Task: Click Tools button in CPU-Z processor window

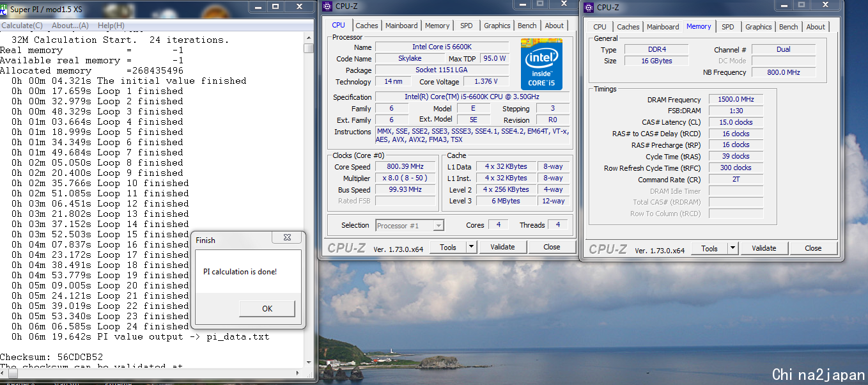Action: (448, 247)
